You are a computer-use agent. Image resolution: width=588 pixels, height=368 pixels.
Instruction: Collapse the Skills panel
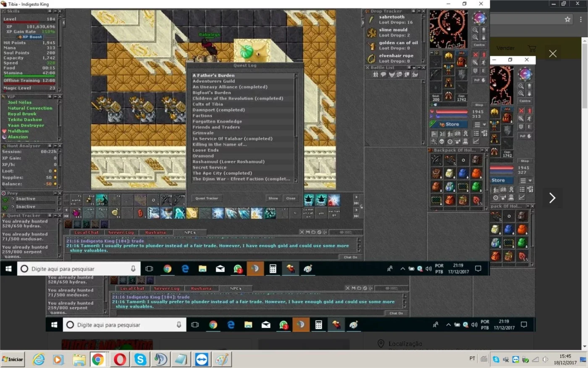tap(55, 11)
